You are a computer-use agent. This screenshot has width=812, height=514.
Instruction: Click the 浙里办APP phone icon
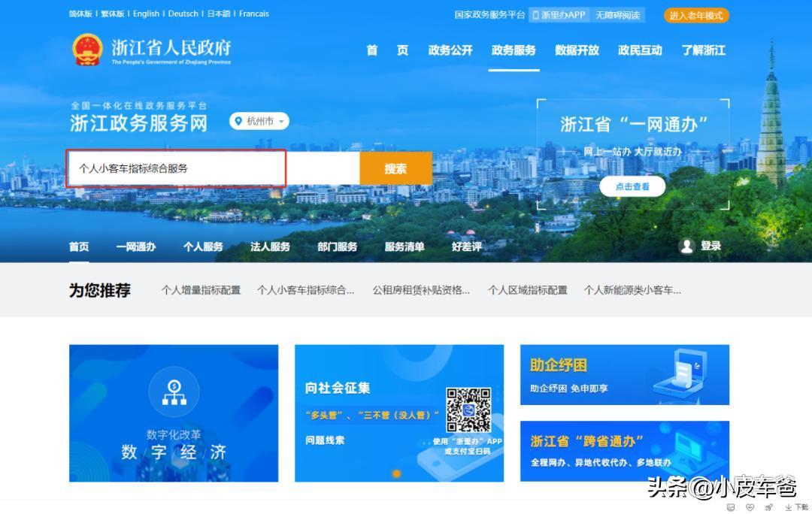[534, 14]
